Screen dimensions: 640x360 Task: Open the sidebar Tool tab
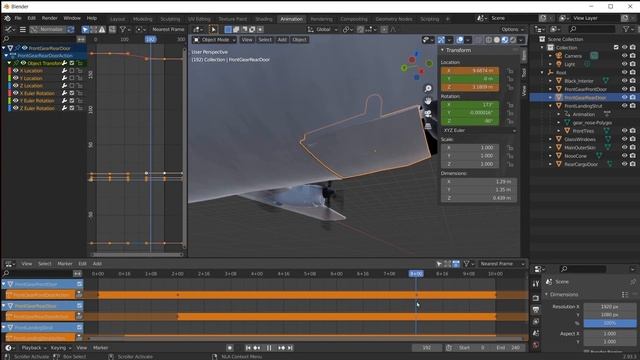tap(524, 73)
